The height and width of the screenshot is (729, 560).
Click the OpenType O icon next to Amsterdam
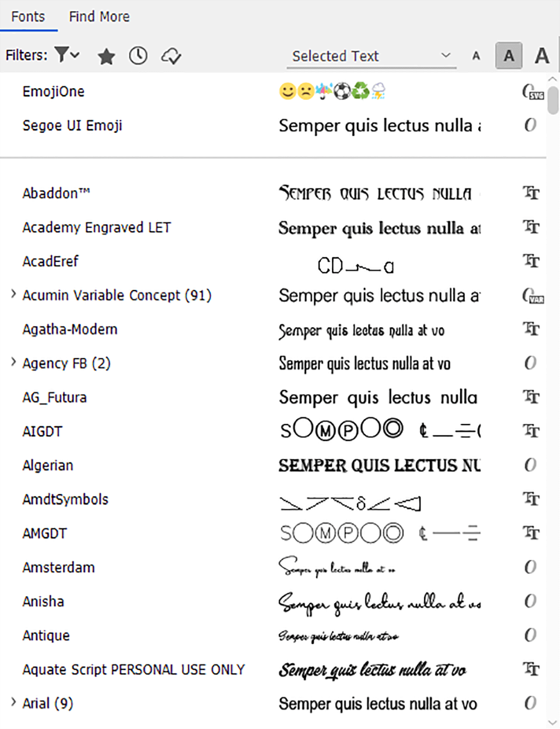click(x=530, y=567)
